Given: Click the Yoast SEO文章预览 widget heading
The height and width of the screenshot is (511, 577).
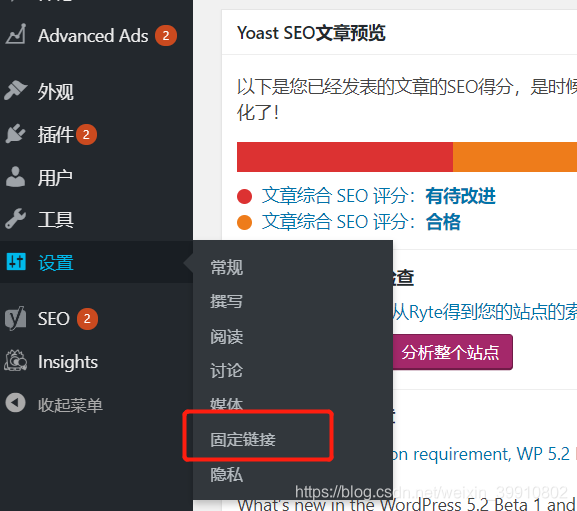Looking at the screenshot, I should tap(311, 33).
